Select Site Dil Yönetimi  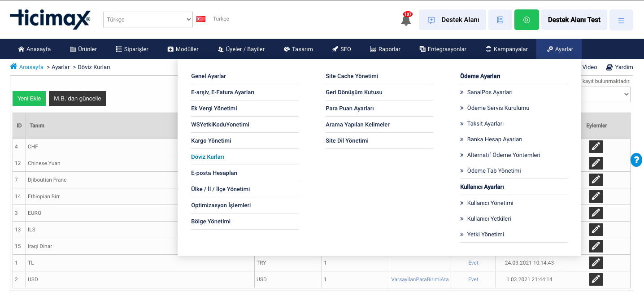coord(347,141)
